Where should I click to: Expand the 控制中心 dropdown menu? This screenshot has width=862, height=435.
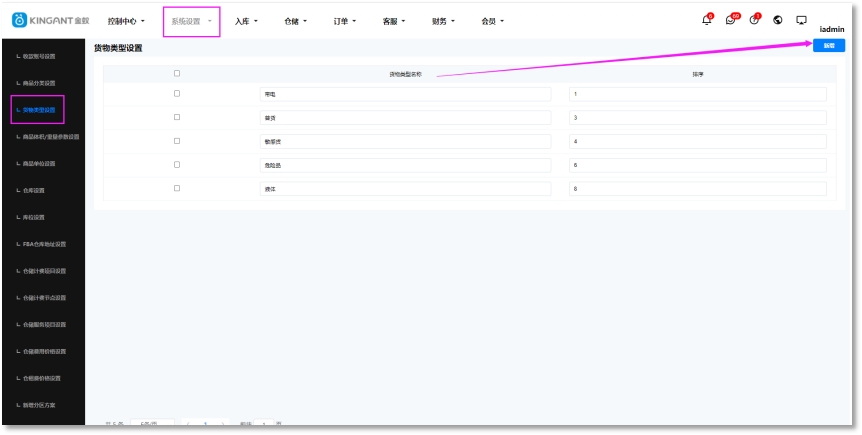(x=126, y=21)
